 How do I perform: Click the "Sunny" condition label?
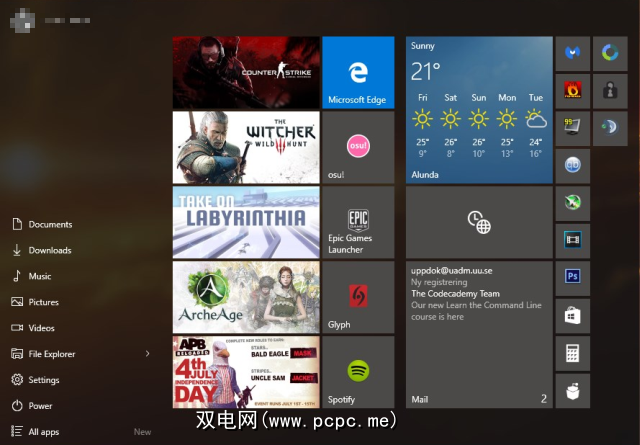(423, 46)
